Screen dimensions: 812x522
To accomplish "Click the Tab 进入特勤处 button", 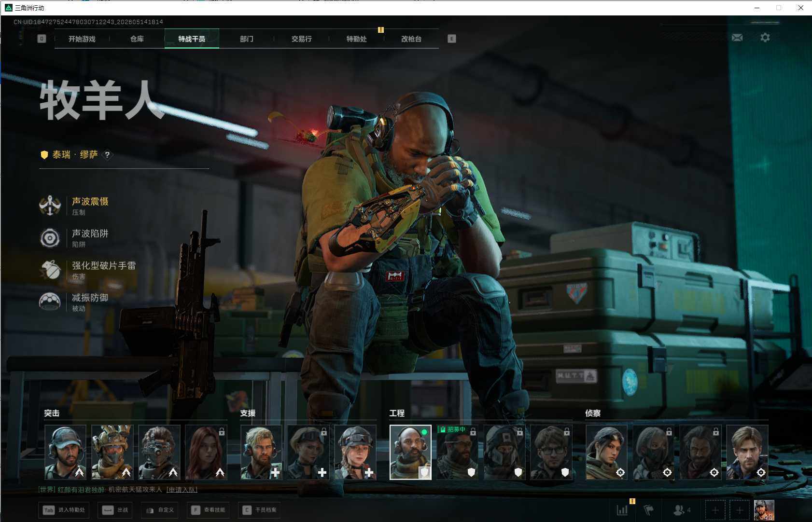I will point(64,510).
